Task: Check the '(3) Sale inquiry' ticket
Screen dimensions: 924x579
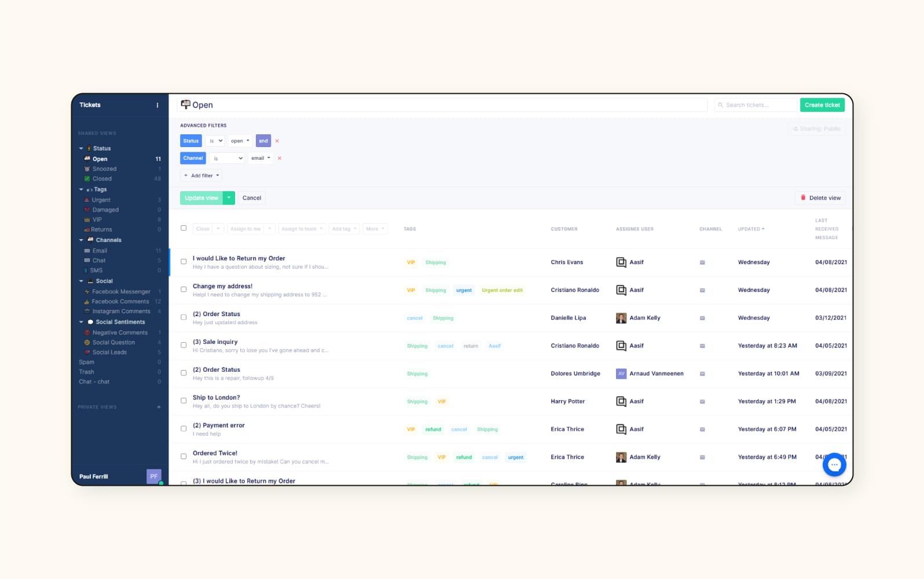Action: pyautogui.click(x=184, y=345)
